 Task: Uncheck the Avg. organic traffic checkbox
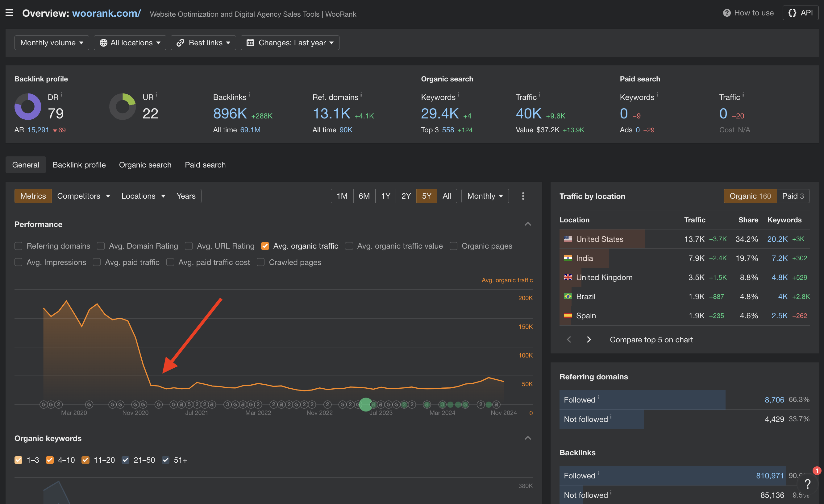tap(265, 246)
